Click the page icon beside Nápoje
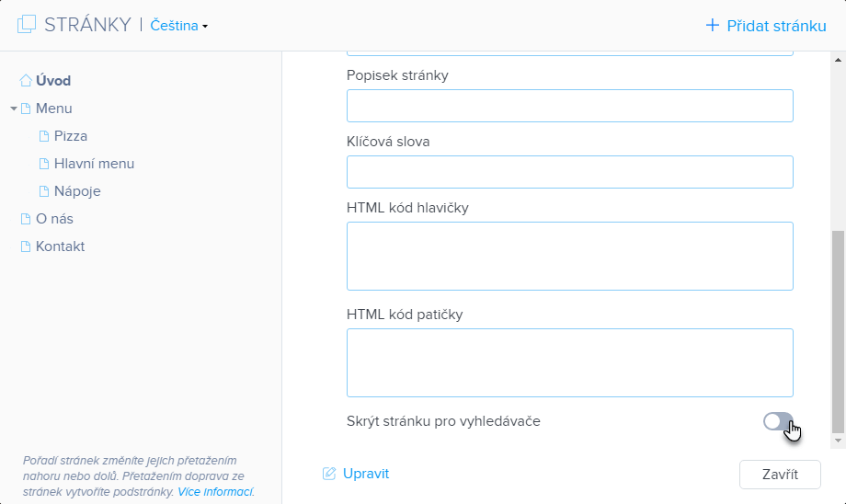This screenshot has height=504, width=846. (x=44, y=191)
